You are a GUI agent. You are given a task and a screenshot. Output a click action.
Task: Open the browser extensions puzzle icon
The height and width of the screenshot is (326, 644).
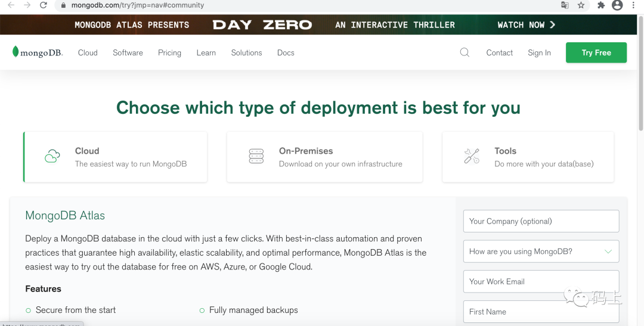[601, 5]
